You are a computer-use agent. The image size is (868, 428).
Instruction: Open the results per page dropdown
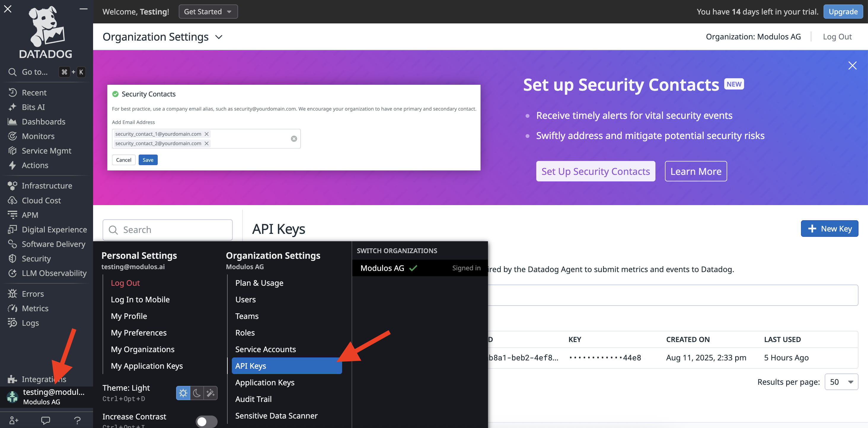coord(841,381)
